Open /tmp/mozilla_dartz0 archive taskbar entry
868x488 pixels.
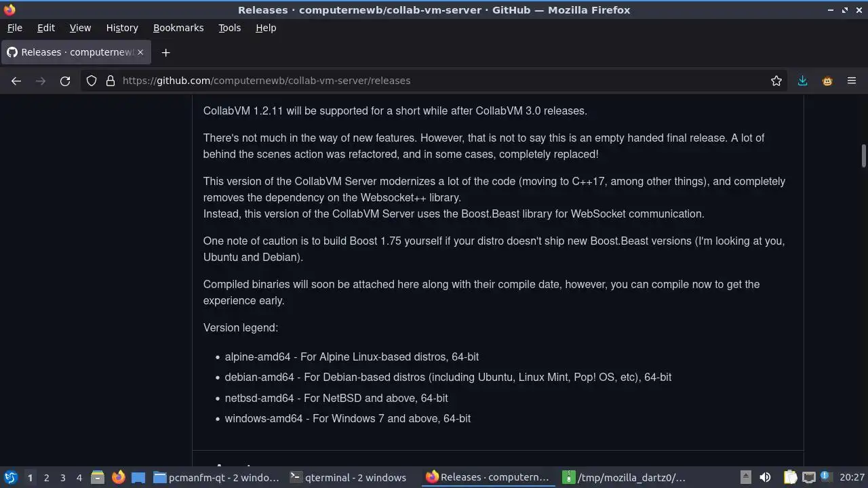625,477
